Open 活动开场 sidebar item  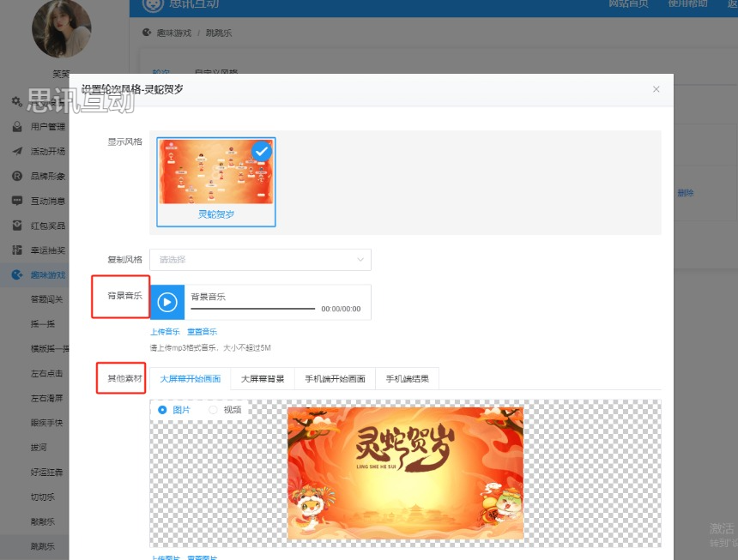click(x=47, y=151)
